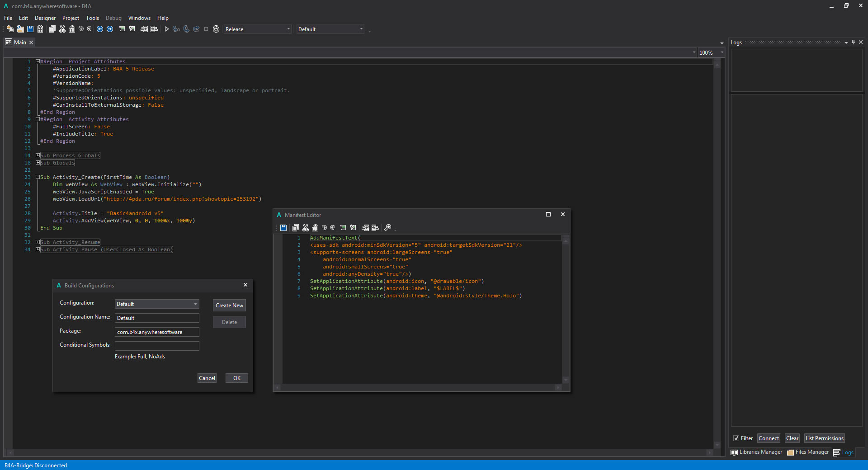Viewport: 868px width, 470px height.
Task: Redo edit in main toolbar
Action: tap(89, 29)
